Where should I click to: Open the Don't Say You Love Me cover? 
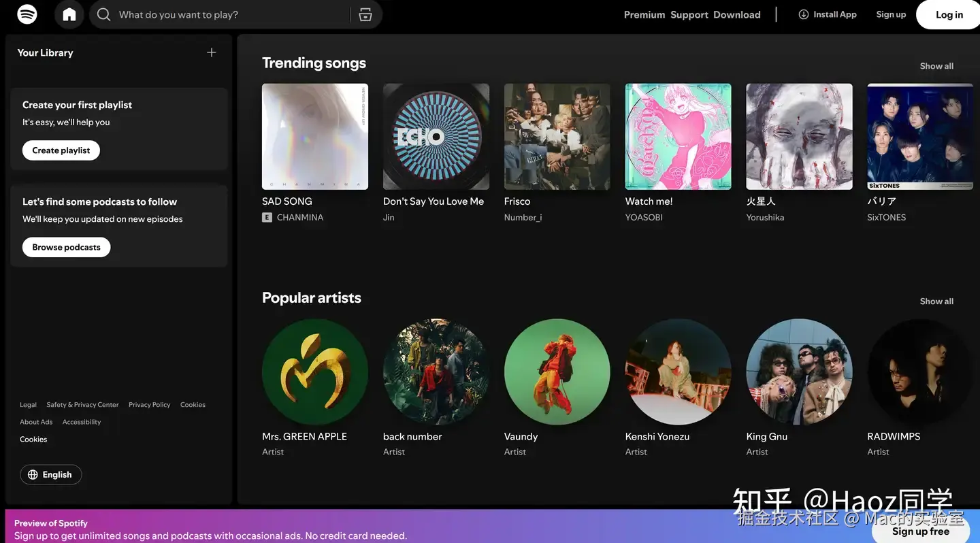click(436, 137)
